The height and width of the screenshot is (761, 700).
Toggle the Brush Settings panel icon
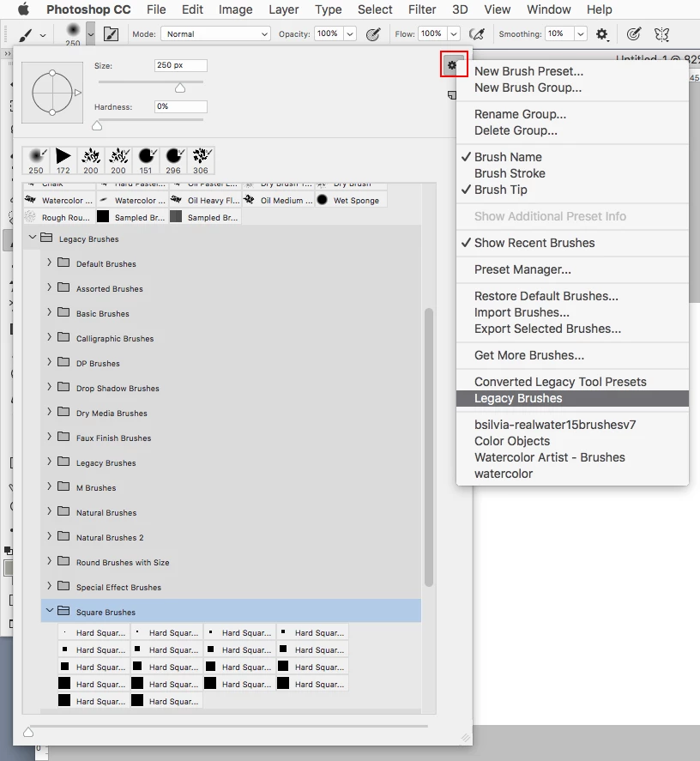(x=112, y=34)
